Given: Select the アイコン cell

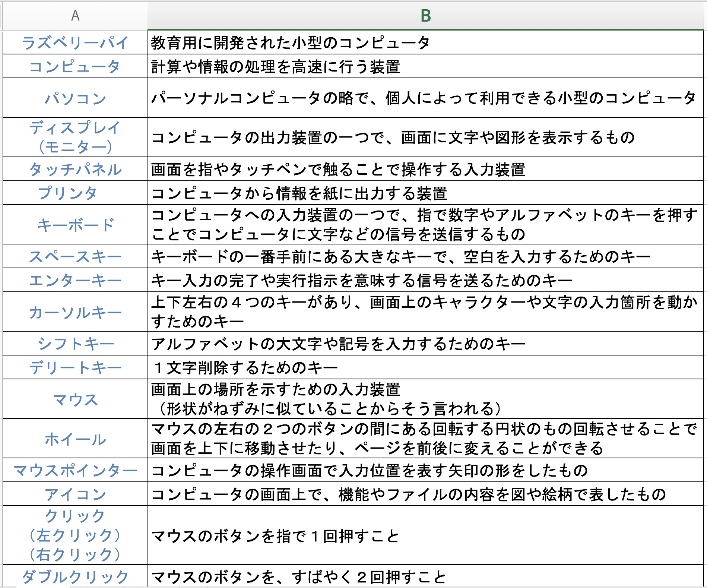Looking at the screenshot, I should 75,494.
